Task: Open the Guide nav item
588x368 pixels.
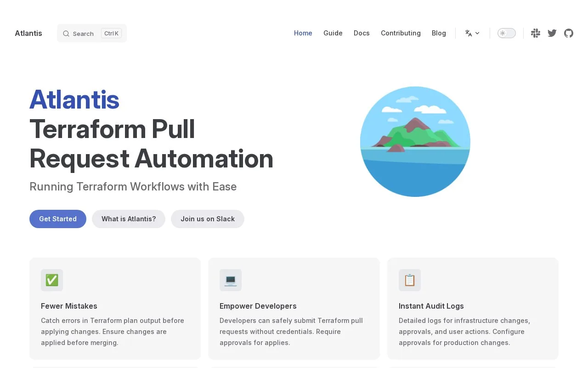Action: coord(333,33)
